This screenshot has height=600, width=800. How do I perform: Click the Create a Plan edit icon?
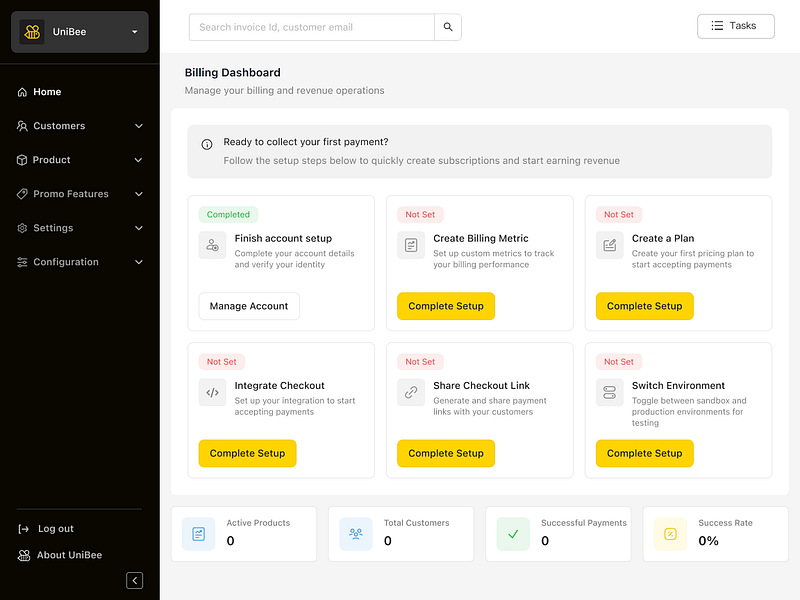(x=609, y=245)
